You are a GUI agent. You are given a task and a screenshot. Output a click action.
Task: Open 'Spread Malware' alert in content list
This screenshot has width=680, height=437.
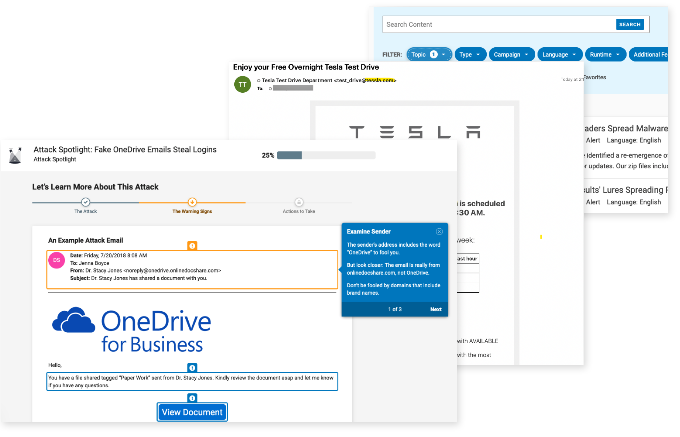626,128
